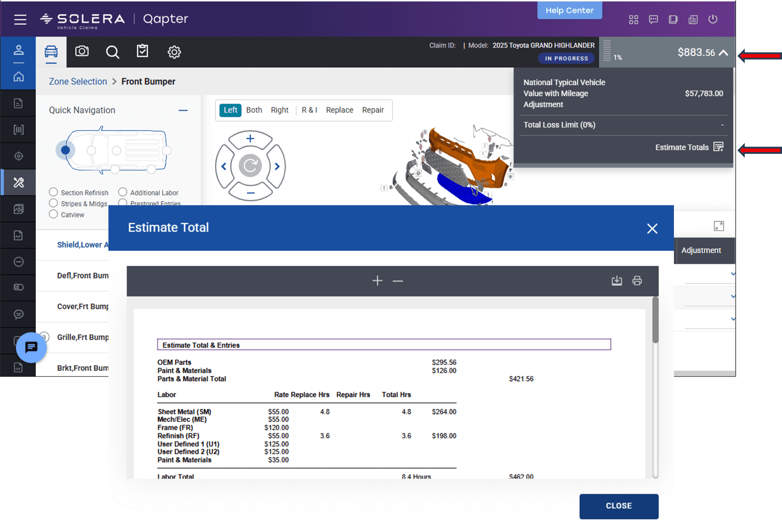Click the Zone Selection breadcrumb link
Image resolution: width=782 pixels, height=532 pixels.
(x=78, y=82)
